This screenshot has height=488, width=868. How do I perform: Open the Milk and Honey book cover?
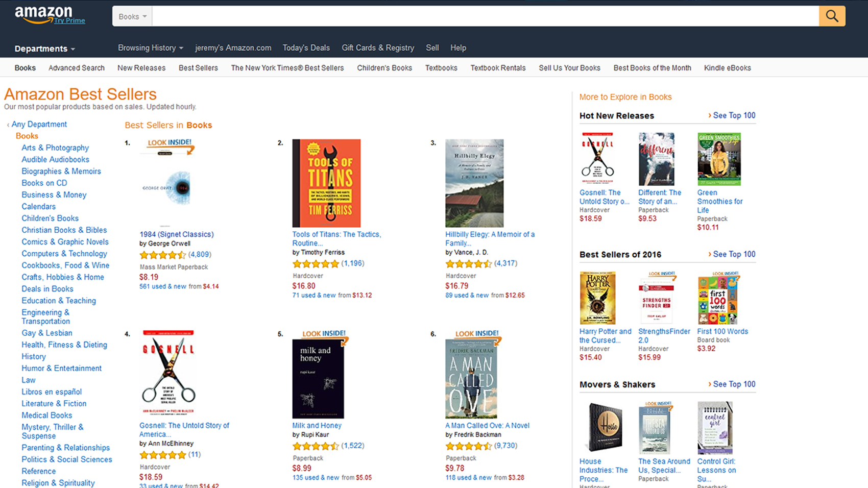[318, 379]
